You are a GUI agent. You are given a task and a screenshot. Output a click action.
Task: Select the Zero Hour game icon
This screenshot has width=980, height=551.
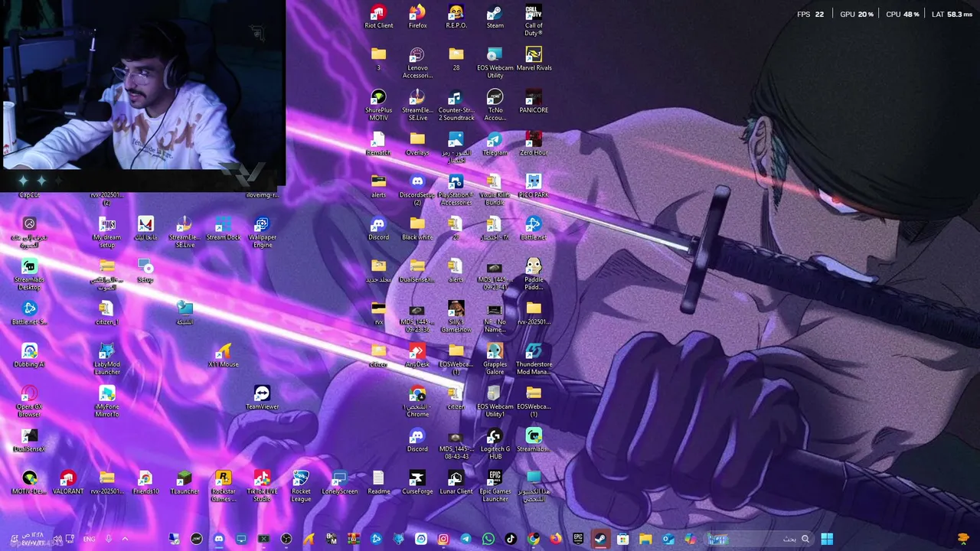point(534,144)
